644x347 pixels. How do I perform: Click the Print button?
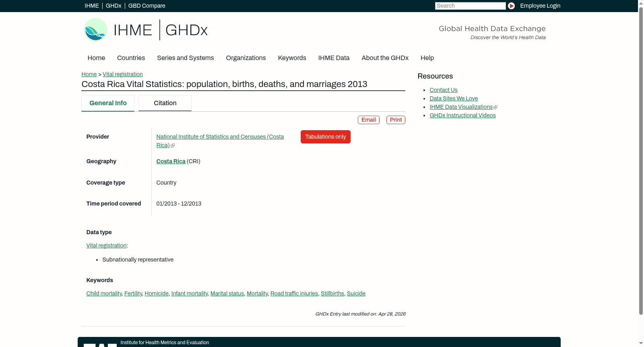coord(396,120)
